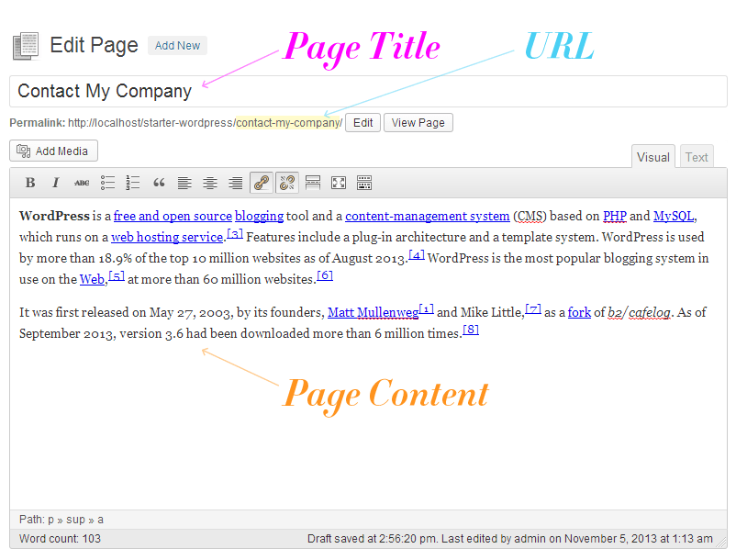Viewport: 736px width, 560px height.
Task: Show the kitchen sink toolbar row
Action: (363, 183)
